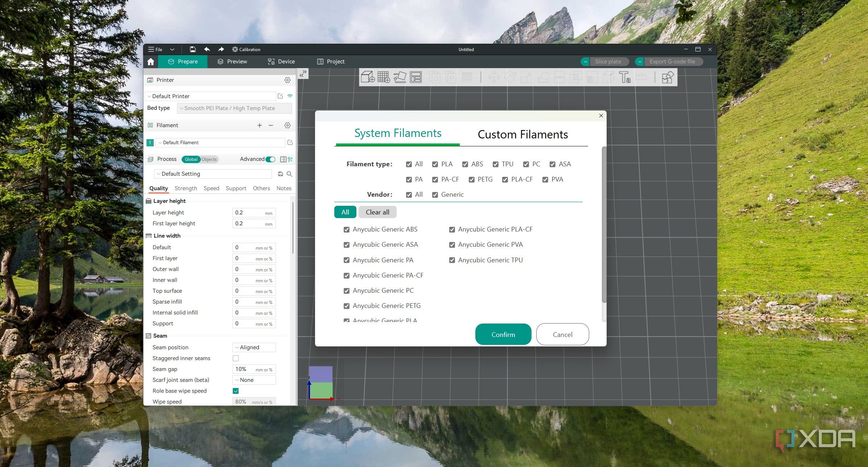Click the save project icon in title bar

[193, 49]
